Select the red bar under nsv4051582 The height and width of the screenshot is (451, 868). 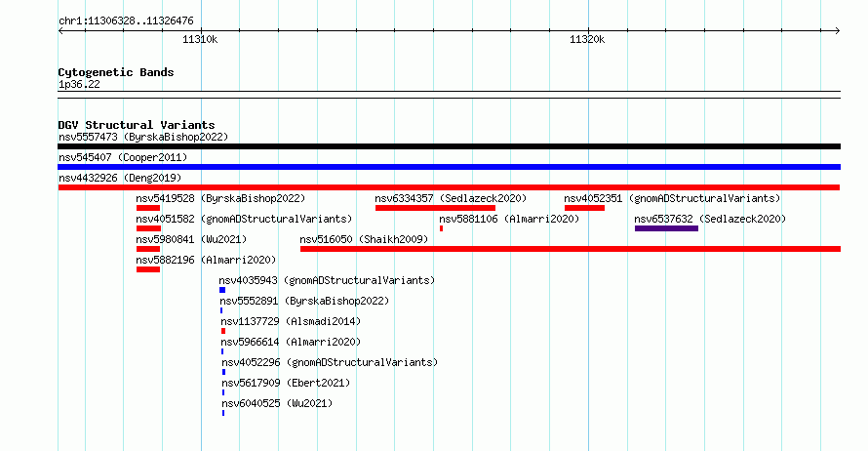pyautogui.click(x=149, y=228)
